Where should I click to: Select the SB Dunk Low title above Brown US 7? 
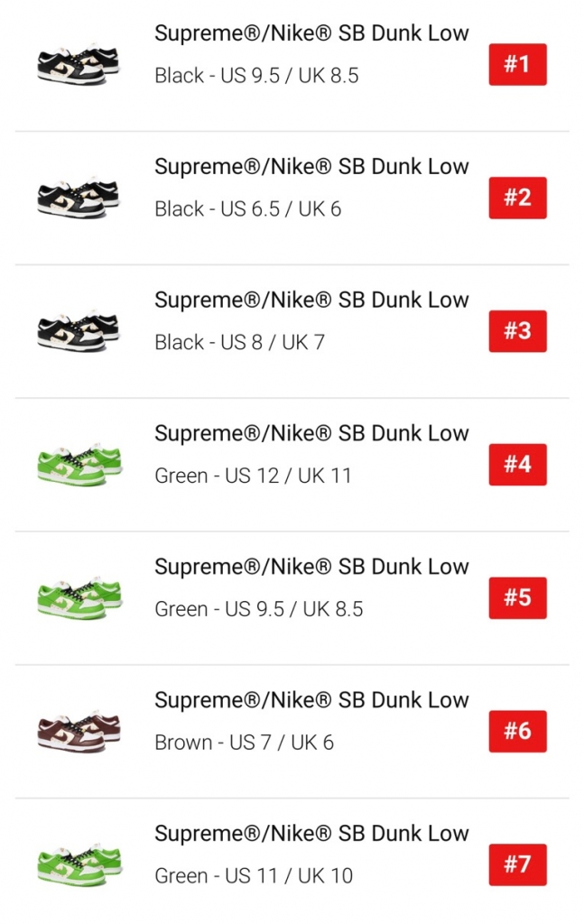311,700
